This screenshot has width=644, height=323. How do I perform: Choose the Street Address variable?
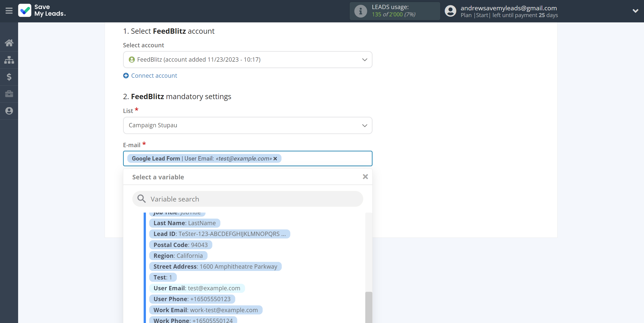(x=215, y=266)
